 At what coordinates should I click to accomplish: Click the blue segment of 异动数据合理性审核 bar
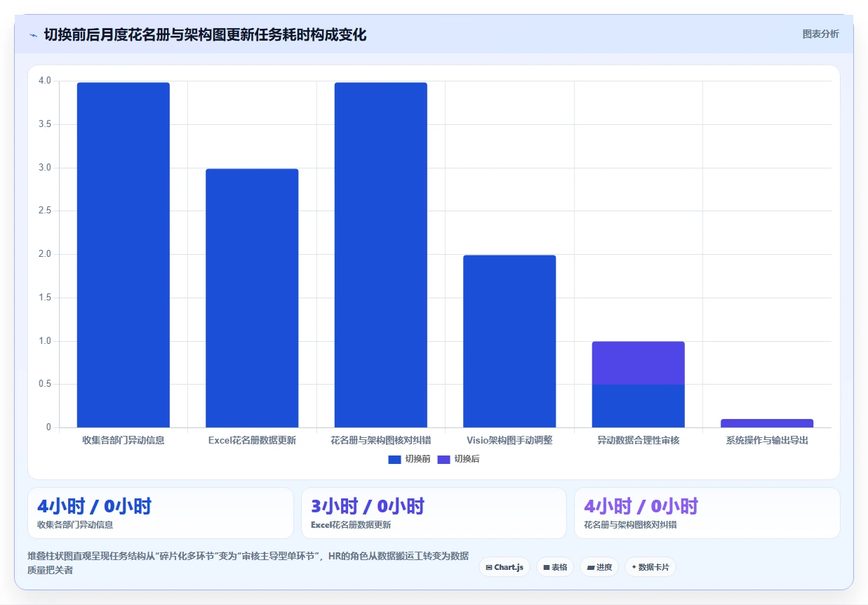639,406
